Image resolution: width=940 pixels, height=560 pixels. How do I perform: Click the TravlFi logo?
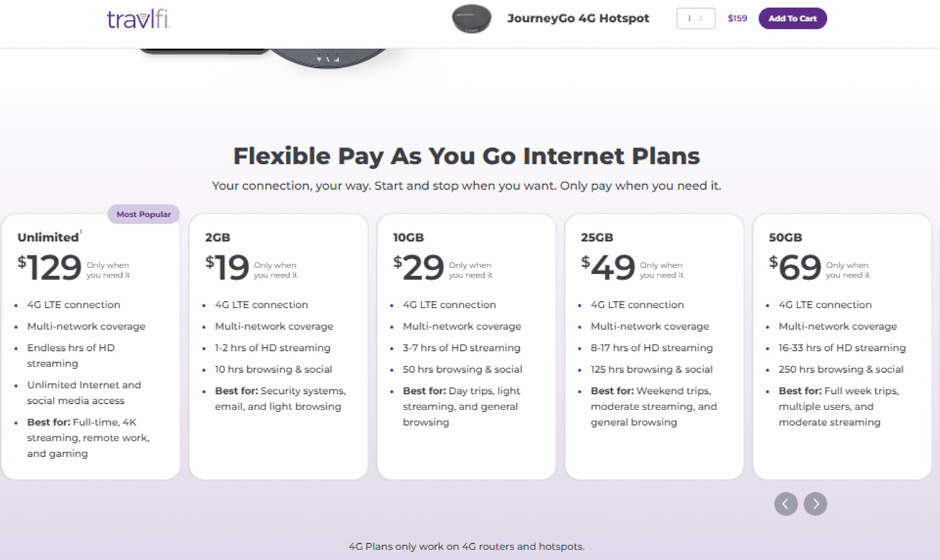[138, 19]
